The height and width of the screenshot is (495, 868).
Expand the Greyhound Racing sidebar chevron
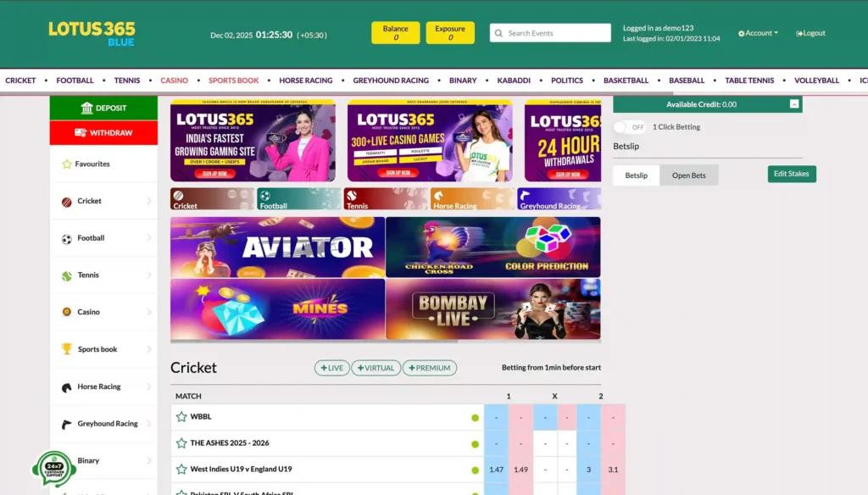(149, 424)
